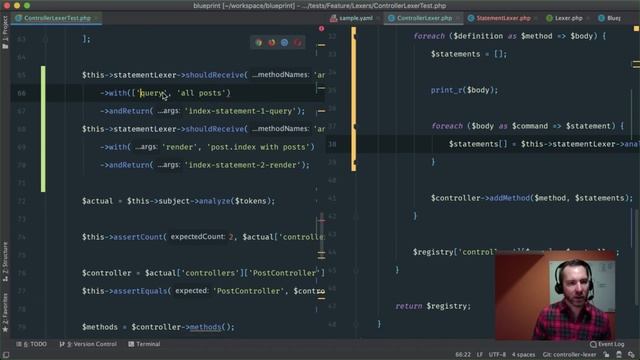
Task: Close the ControllerLexerTest.php tab
Action: pyautogui.click(x=96, y=18)
